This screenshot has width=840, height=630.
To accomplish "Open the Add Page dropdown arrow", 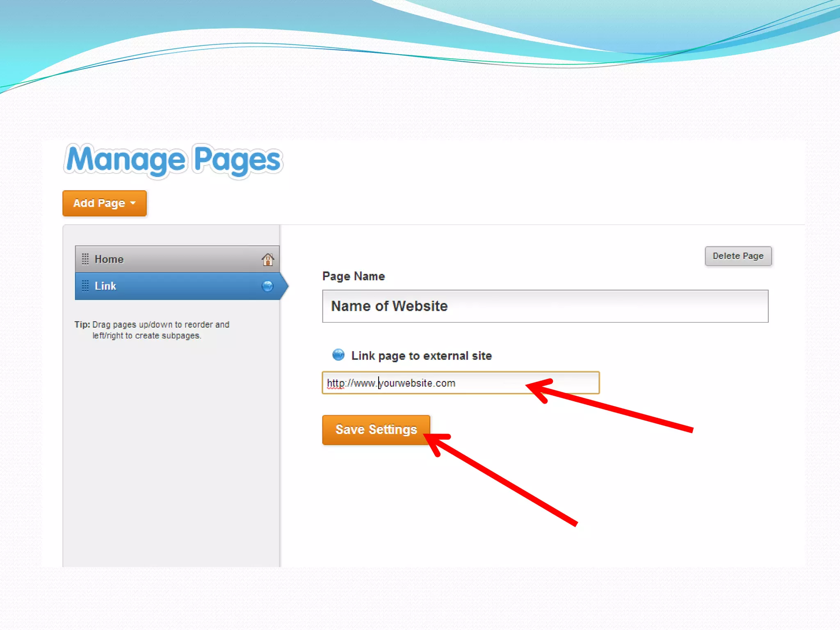I will tap(133, 203).
